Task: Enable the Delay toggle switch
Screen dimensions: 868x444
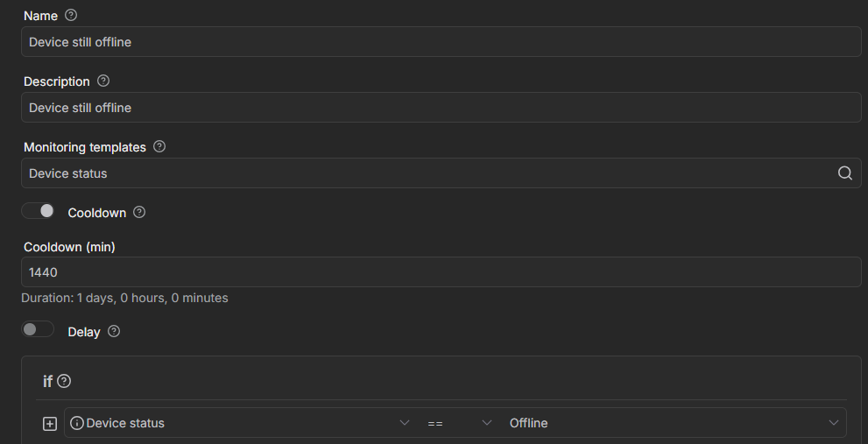Action: [39, 329]
